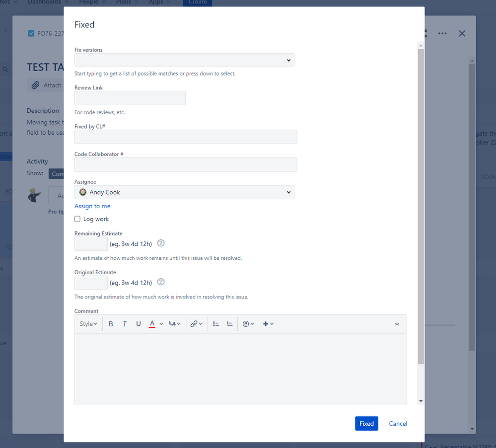Screen dimensions: 496x448
Task: Focus the Fixed by CL# field
Action: coord(186,137)
